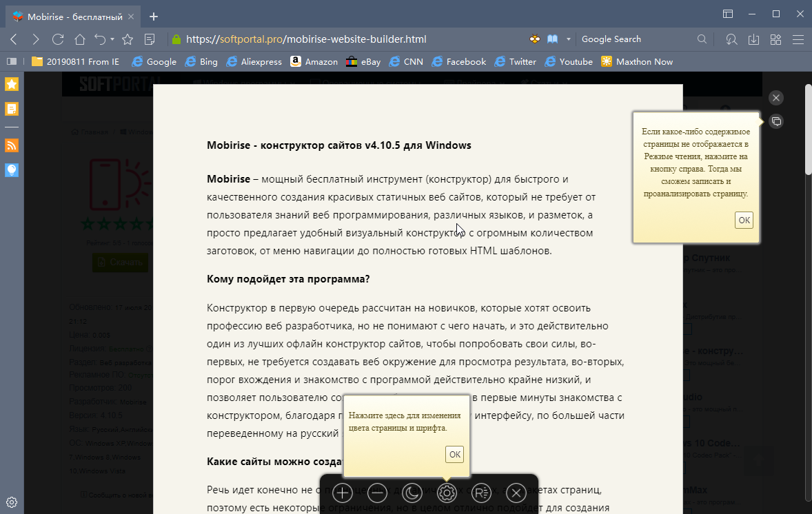This screenshot has width=812, height=514.
Task: Expand the undo history dropdown arrow
Action: click(x=112, y=39)
